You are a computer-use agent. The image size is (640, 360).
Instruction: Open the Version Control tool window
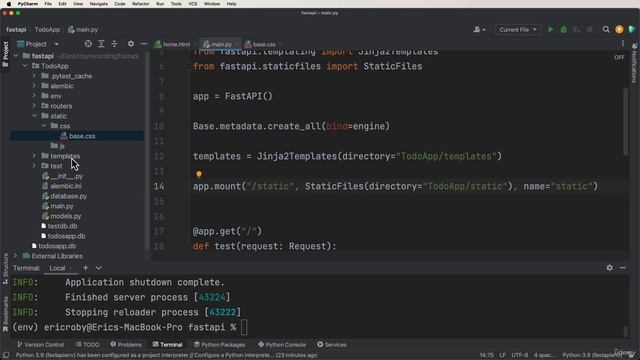click(40, 344)
